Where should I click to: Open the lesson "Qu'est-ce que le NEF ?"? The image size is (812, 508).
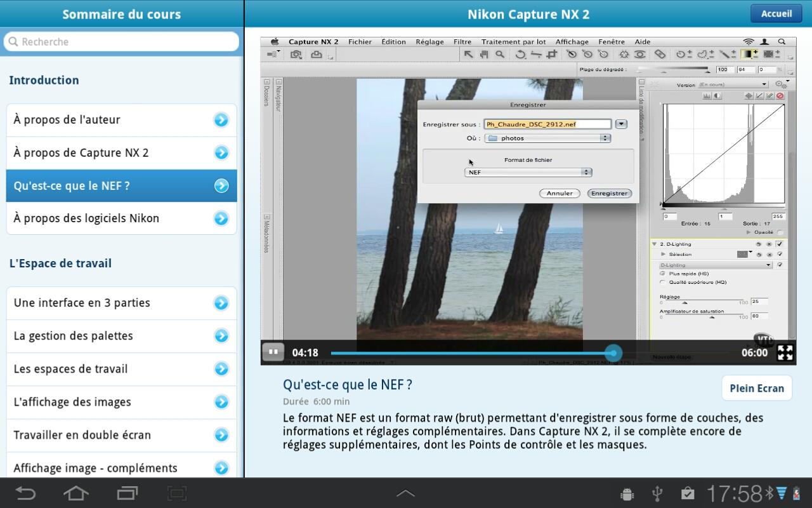click(x=121, y=185)
